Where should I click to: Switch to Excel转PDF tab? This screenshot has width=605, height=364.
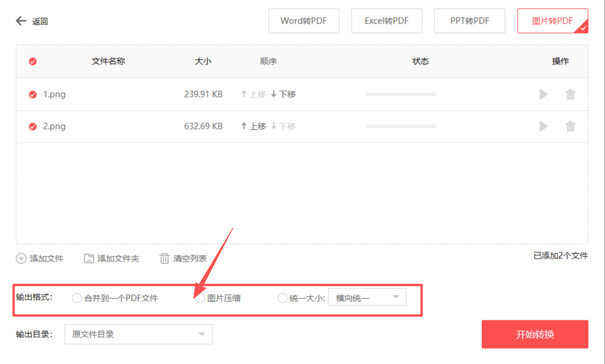tap(387, 21)
